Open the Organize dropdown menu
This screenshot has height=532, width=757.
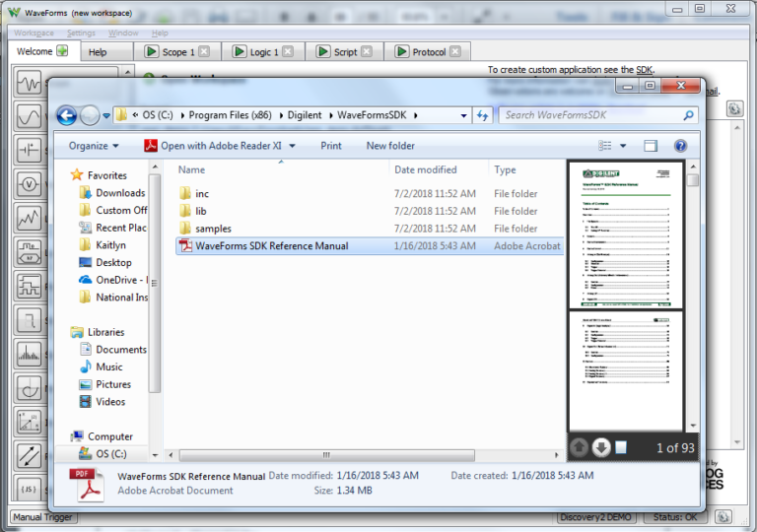point(94,146)
